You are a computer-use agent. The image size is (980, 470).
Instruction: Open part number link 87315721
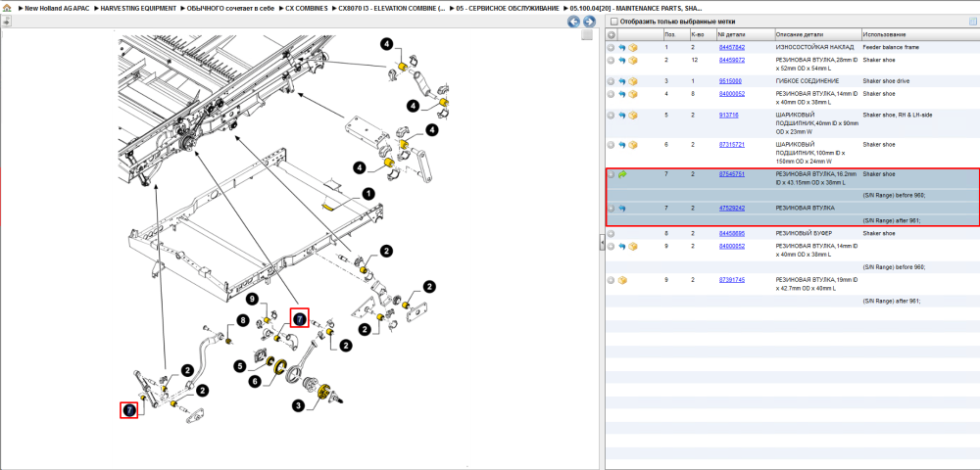point(731,145)
